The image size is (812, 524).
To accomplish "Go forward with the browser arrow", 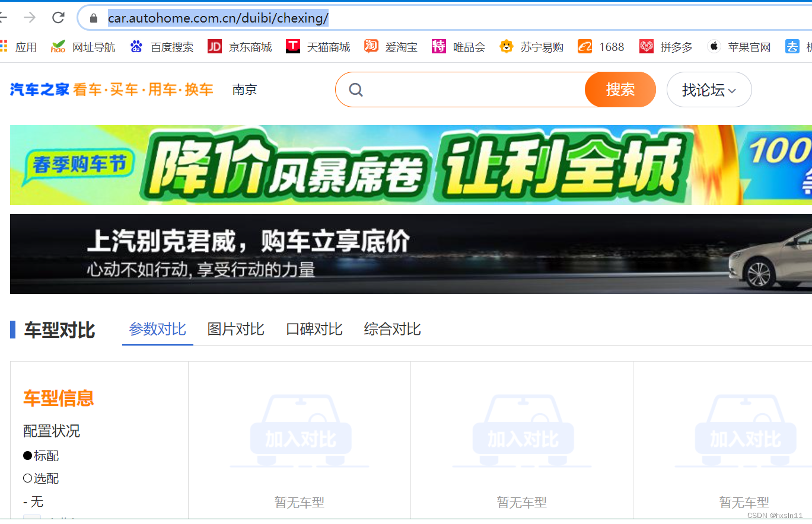I will (30, 18).
